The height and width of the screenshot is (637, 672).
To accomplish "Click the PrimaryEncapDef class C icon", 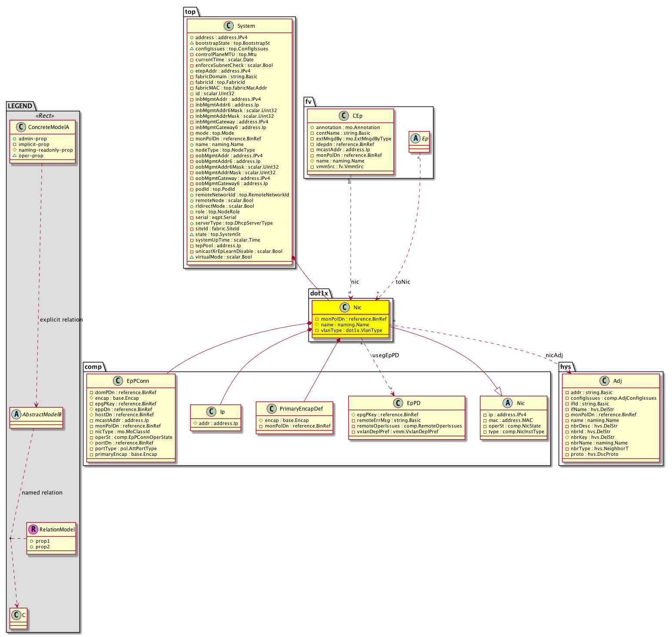I will coord(271,409).
